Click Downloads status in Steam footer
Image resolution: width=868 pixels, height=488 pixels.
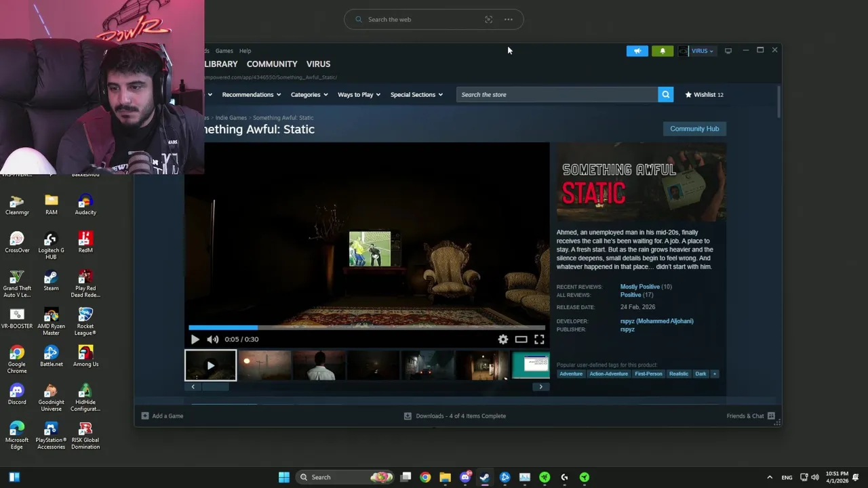[x=455, y=416]
